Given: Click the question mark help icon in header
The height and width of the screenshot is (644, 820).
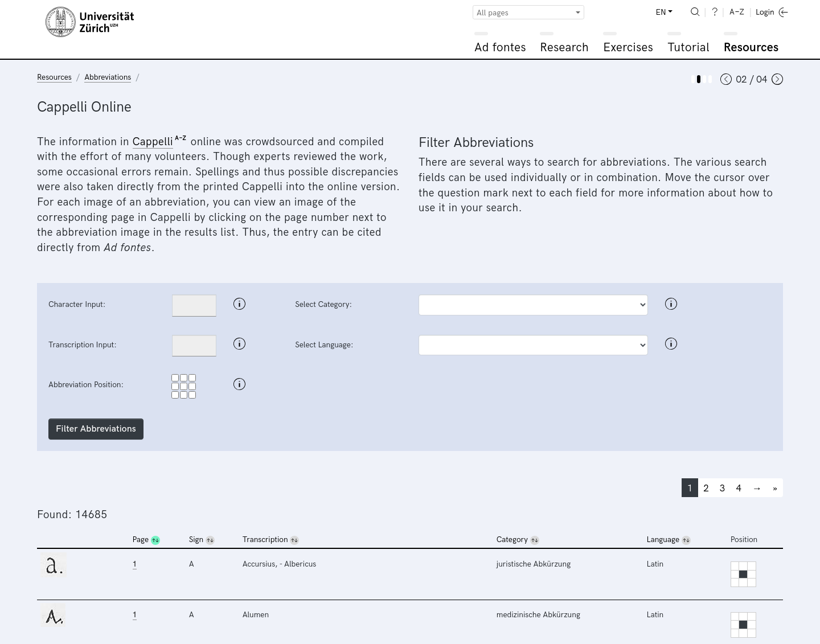Looking at the screenshot, I should [x=715, y=12].
